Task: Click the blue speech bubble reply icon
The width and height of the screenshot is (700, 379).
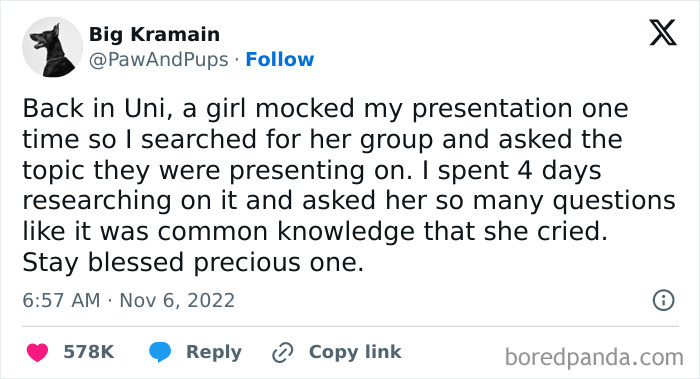Action: 160,352
